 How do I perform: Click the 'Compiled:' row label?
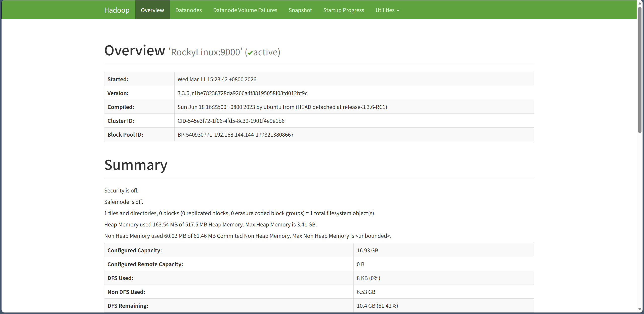point(121,107)
